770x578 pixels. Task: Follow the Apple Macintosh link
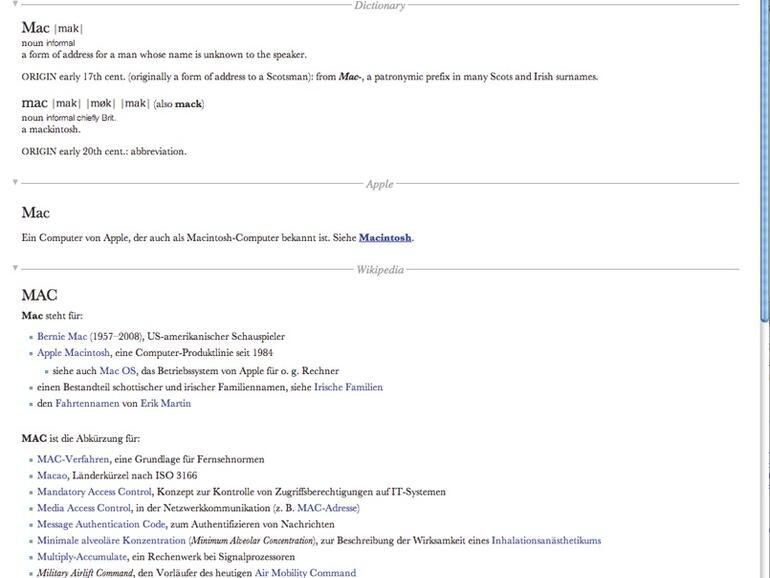point(73,353)
